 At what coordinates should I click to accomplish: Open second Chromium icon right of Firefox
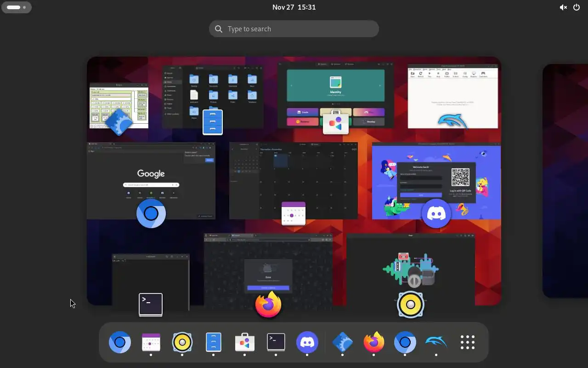405,343
